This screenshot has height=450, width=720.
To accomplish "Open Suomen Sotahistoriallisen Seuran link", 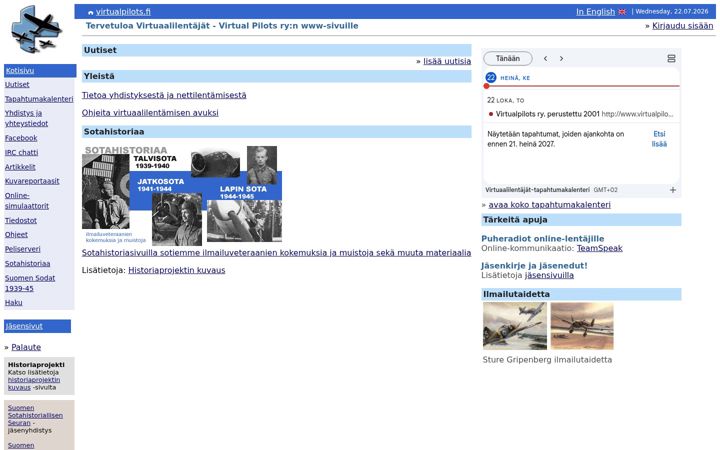I will tap(35, 415).
